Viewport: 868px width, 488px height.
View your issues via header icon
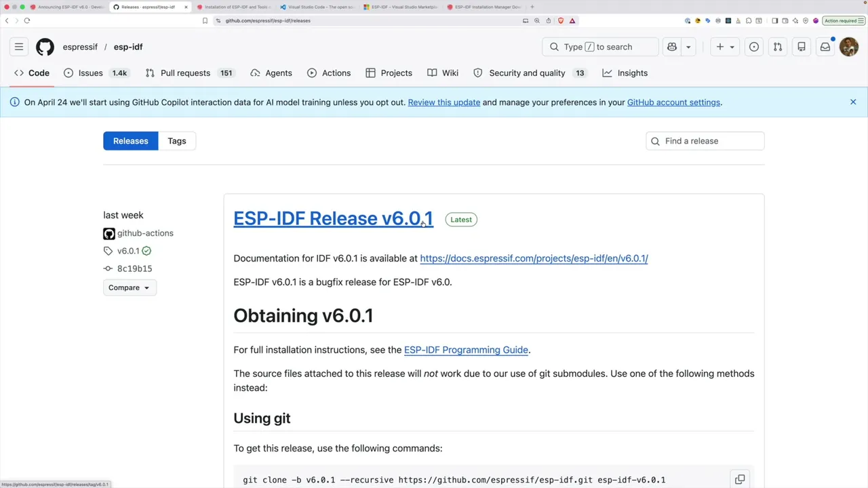(x=754, y=47)
